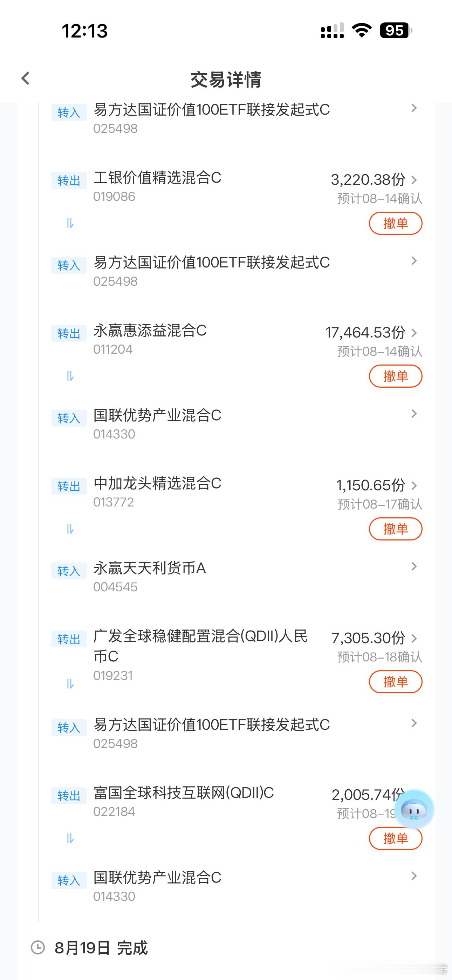452x980 pixels.
Task: Cancel order for 工银价值精选混合C via 撤单
Action: point(396,223)
